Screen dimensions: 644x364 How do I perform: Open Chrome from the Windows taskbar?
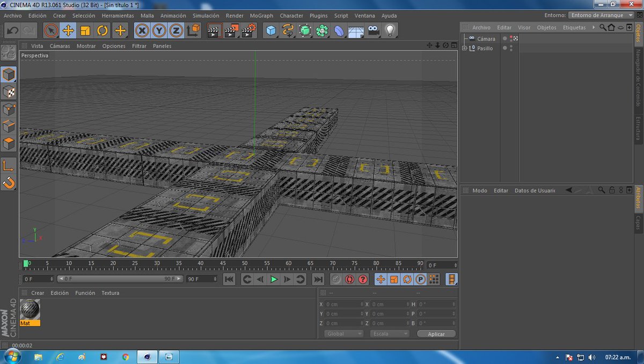pos(125,356)
